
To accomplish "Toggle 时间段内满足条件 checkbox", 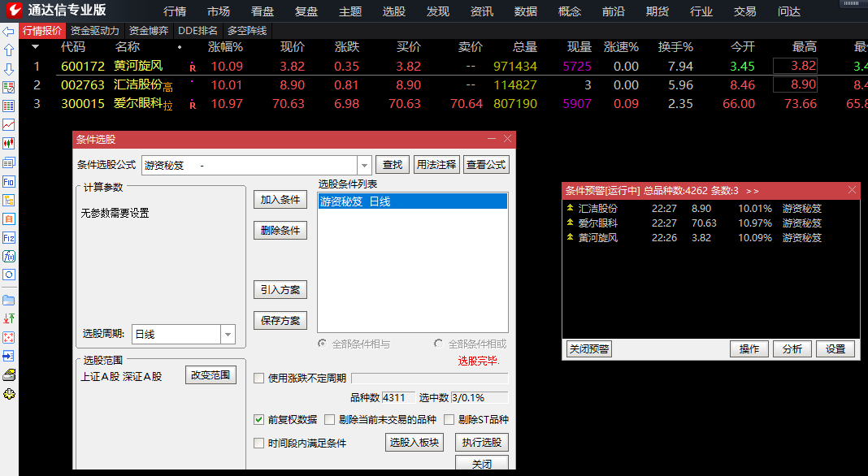I will 258,443.
